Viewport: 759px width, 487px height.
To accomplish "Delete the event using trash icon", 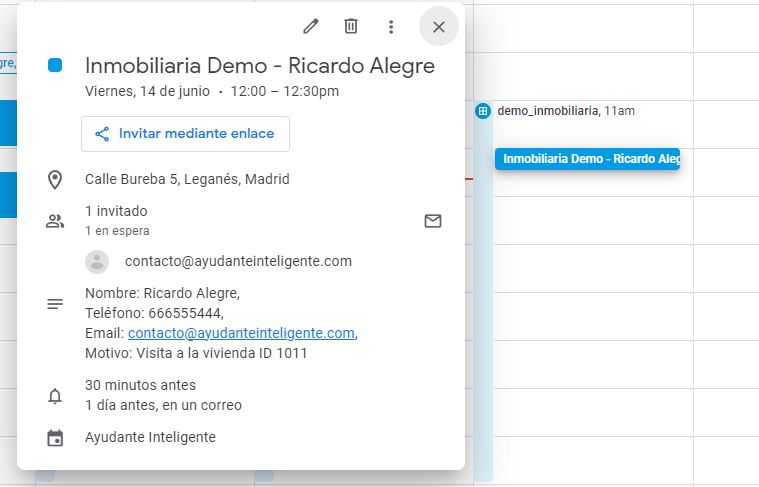I will (351, 27).
